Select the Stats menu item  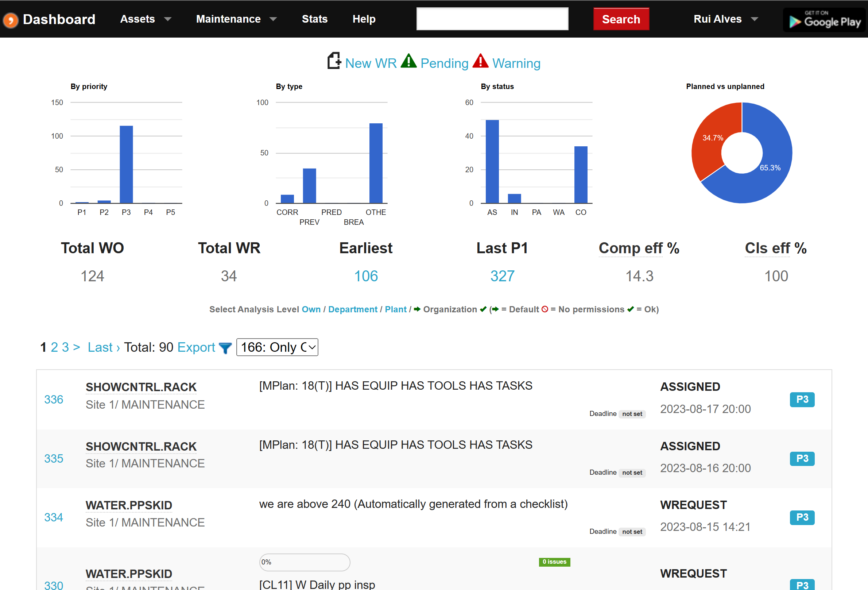[x=314, y=19]
